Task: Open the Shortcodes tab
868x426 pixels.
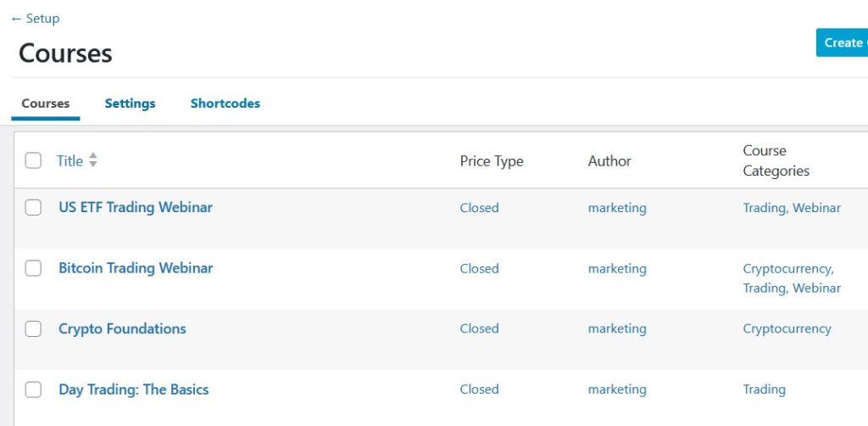Action: coord(225,104)
